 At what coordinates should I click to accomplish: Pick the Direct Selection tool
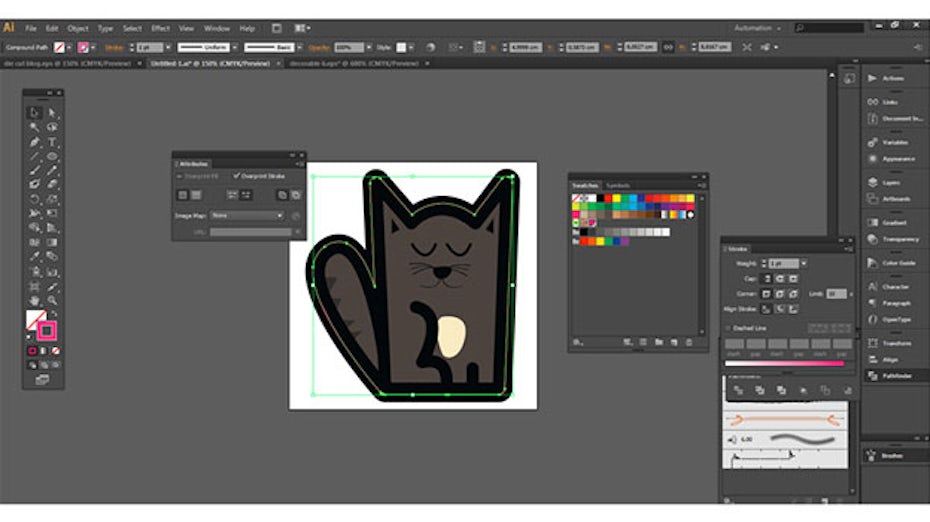52,113
